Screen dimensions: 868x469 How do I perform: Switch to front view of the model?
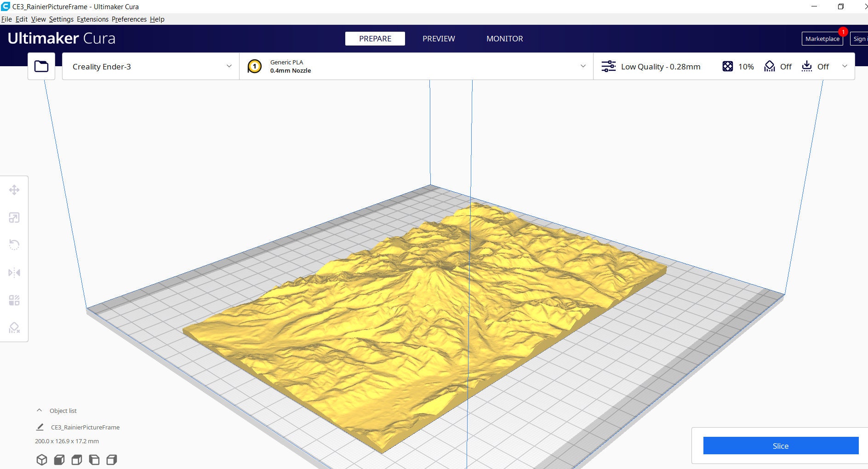point(59,459)
